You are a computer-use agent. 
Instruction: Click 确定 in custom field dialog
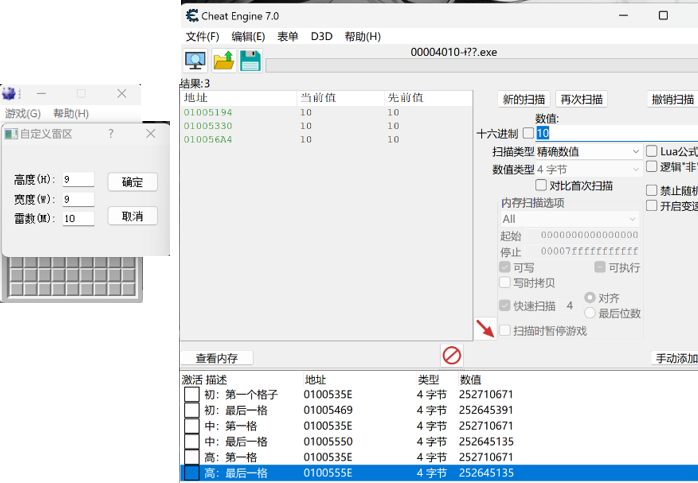tap(133, 182)
